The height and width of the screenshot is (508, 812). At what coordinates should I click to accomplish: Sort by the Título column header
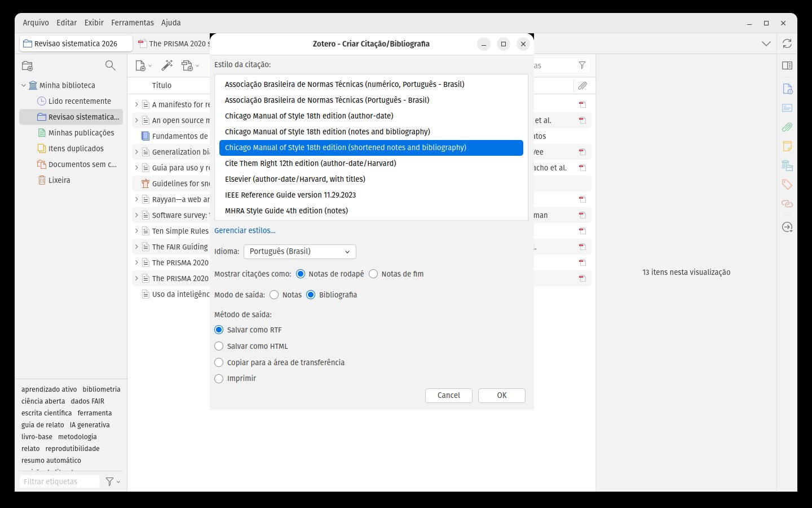(x=162, y=86)
